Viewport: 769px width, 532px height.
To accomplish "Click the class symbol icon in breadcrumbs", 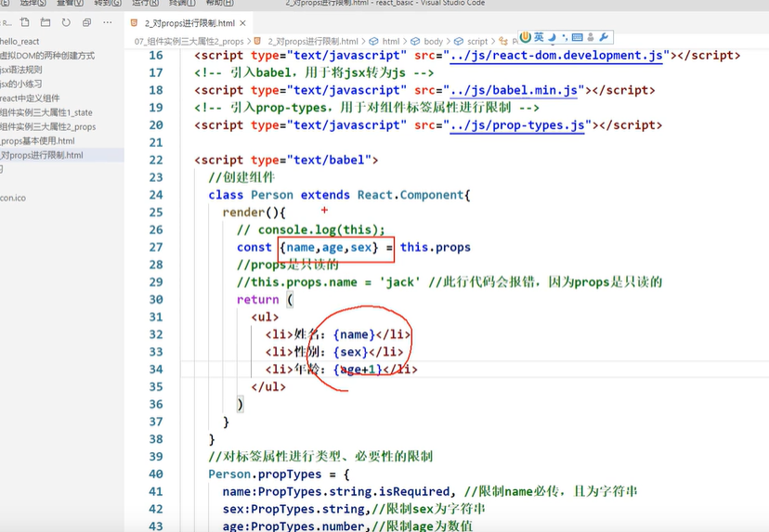I will 503,41.
